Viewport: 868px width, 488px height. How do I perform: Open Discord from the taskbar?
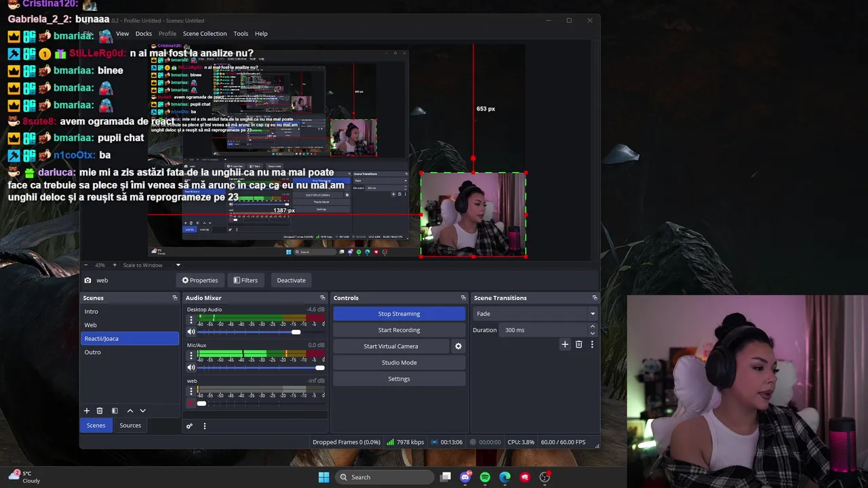pos(465,477)
